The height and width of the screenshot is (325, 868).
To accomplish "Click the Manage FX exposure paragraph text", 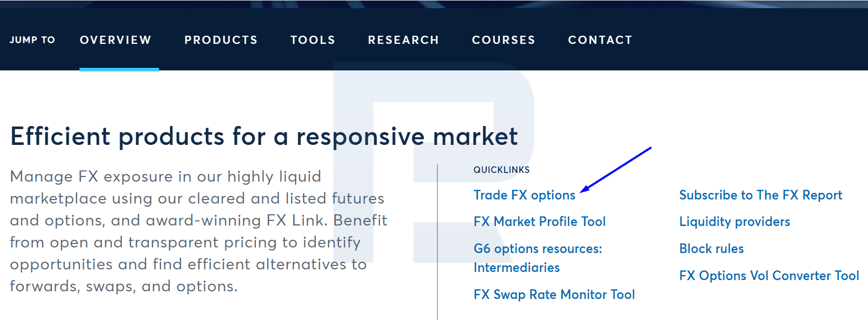I will click(x=199, y=231).
